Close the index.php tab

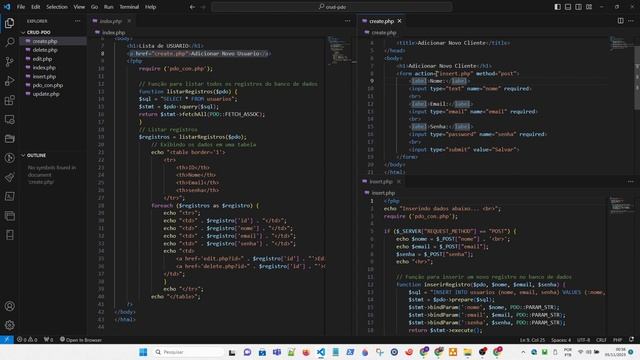[x=129, y=21]
